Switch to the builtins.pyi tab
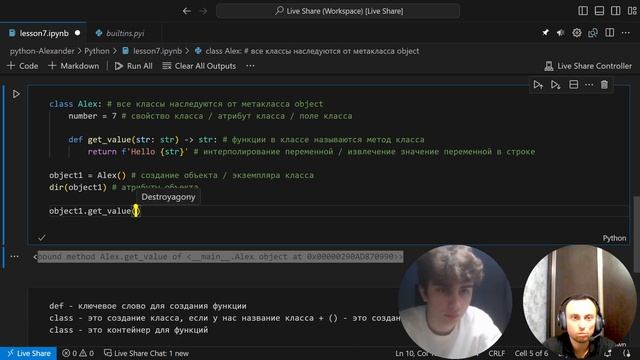Viewport: 640px width, 360px height. coord(125,33)
